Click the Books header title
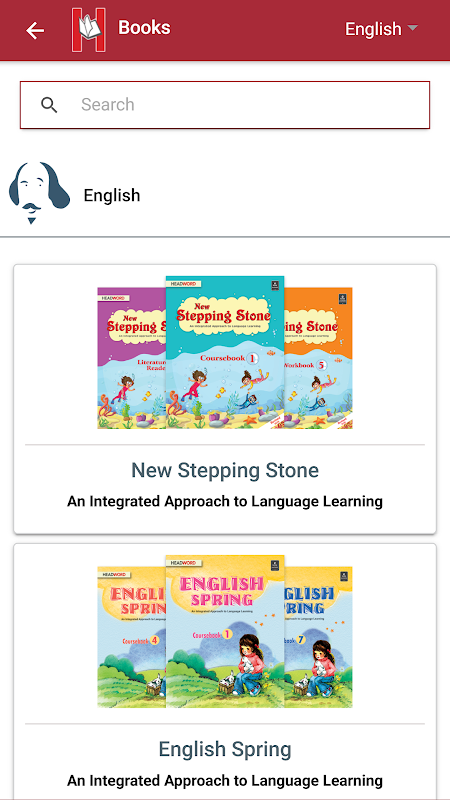This screenshot has height=800, width=450. coord(144,28)
